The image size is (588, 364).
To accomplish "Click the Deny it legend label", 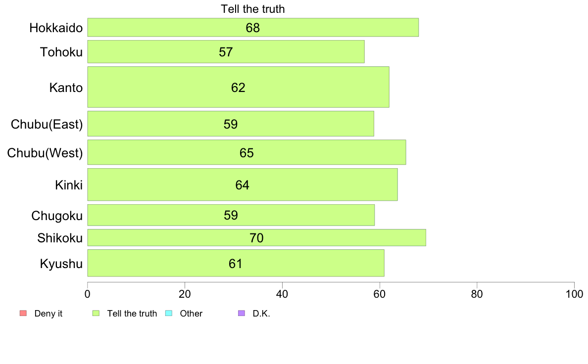I will coord(49,314).
